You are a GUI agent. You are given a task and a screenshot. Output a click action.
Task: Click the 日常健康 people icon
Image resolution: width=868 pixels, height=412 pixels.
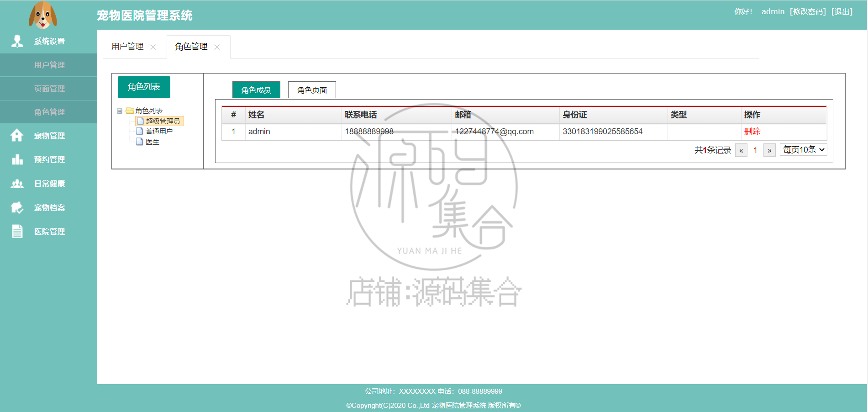17,184
